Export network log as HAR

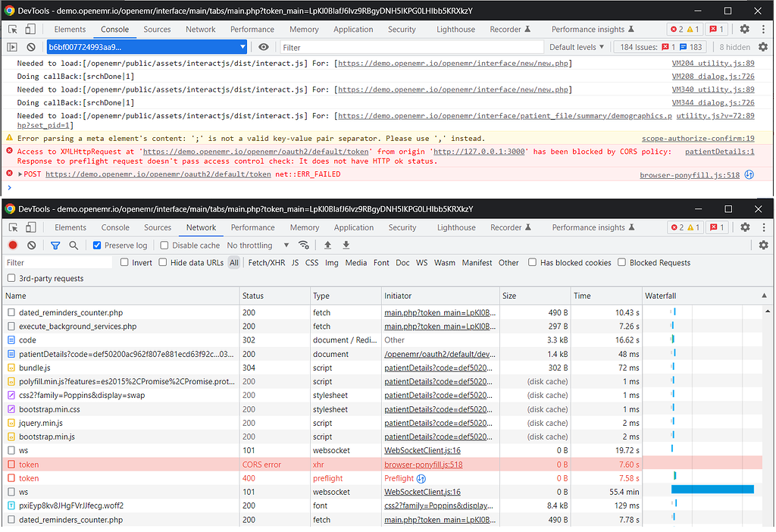pyautogui.click(x=346, y=245)
